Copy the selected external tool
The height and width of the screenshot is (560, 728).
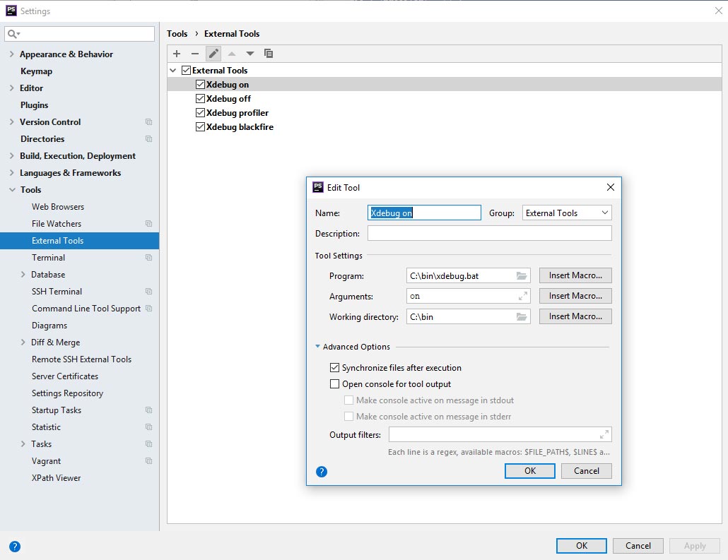(269, 54)
